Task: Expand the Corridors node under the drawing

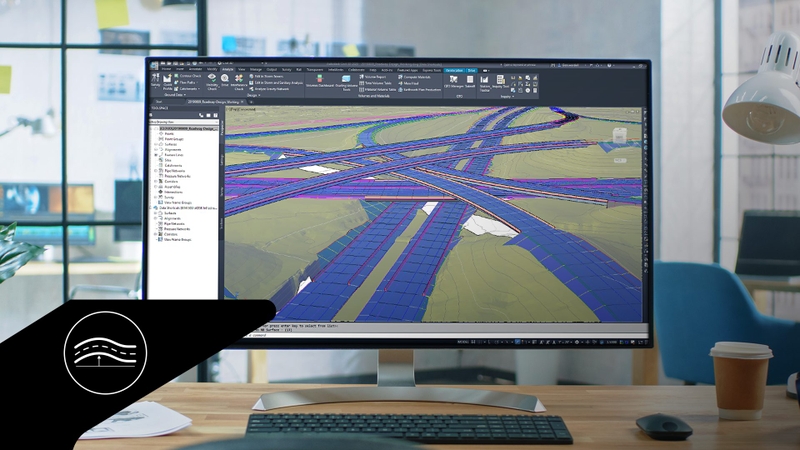Action: pos(156,181)
